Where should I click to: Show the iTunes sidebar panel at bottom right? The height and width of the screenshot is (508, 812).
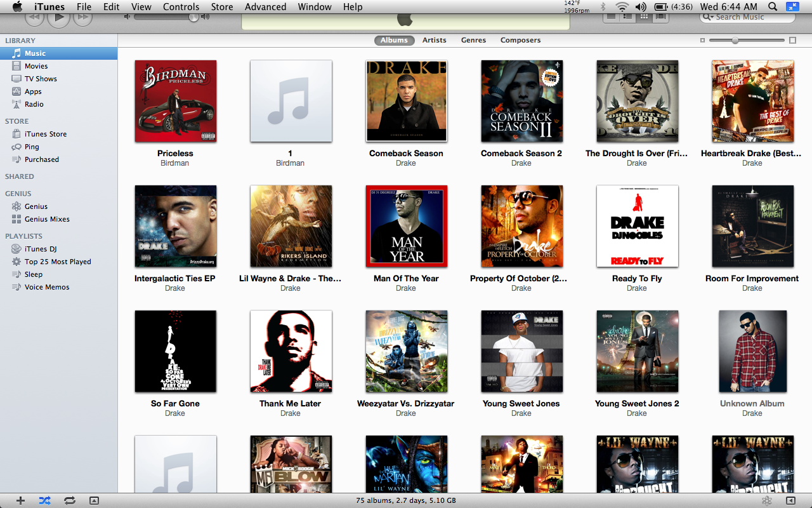point(790,500)
